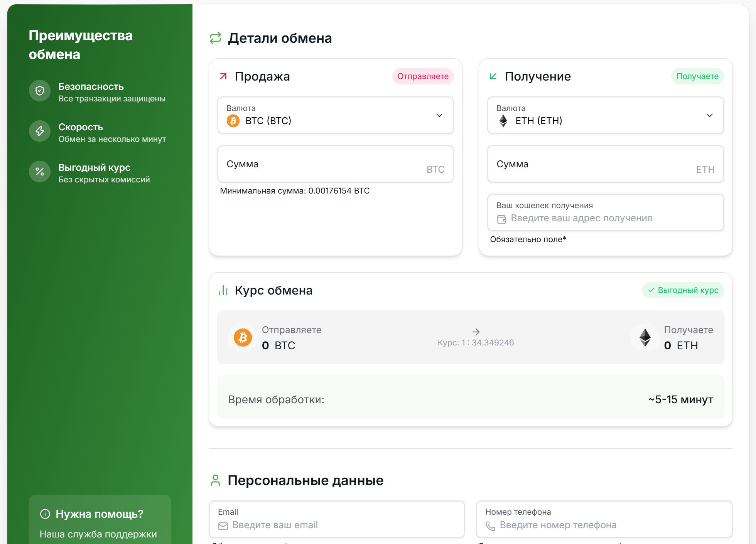
Task: Focus the Сумма ETH amount field
Action: tap(606, 164)
